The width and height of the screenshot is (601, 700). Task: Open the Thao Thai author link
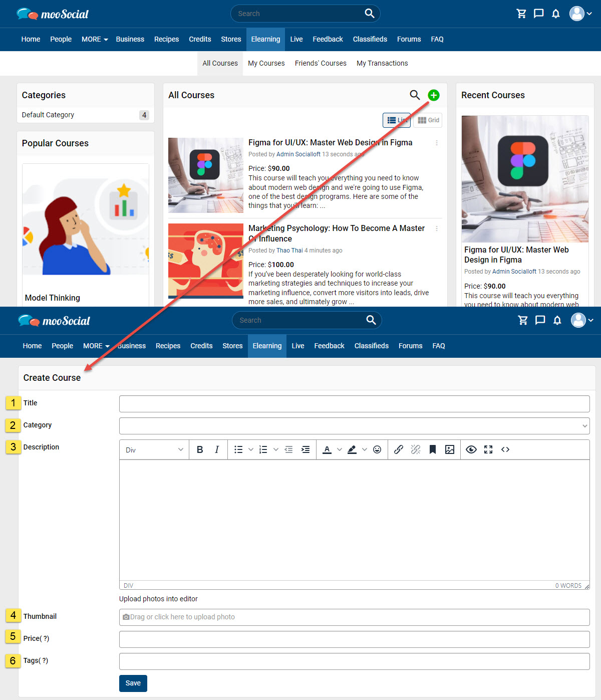(289, 251)
